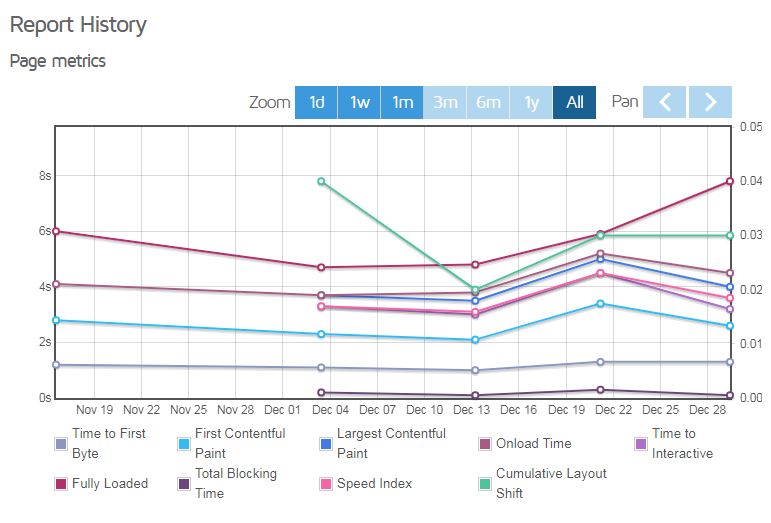Set zoom to 1d
771x523 pixels.
(316, 102)
